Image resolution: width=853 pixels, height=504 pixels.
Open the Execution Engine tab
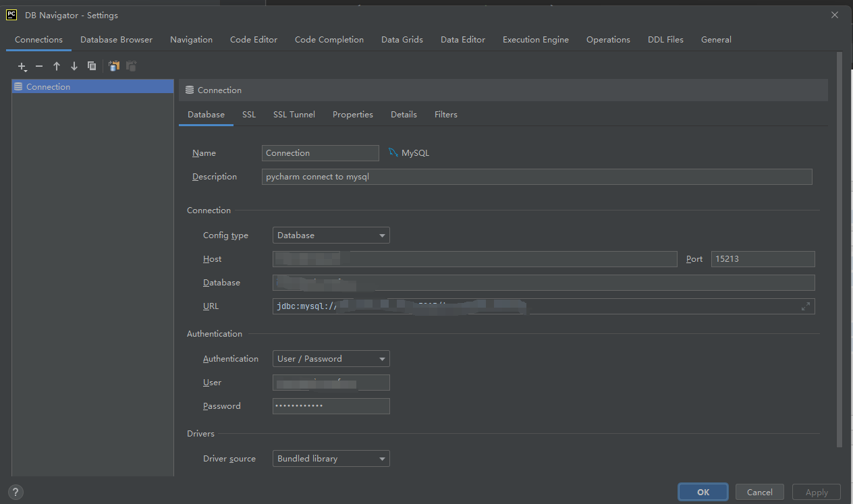point(536,40)
